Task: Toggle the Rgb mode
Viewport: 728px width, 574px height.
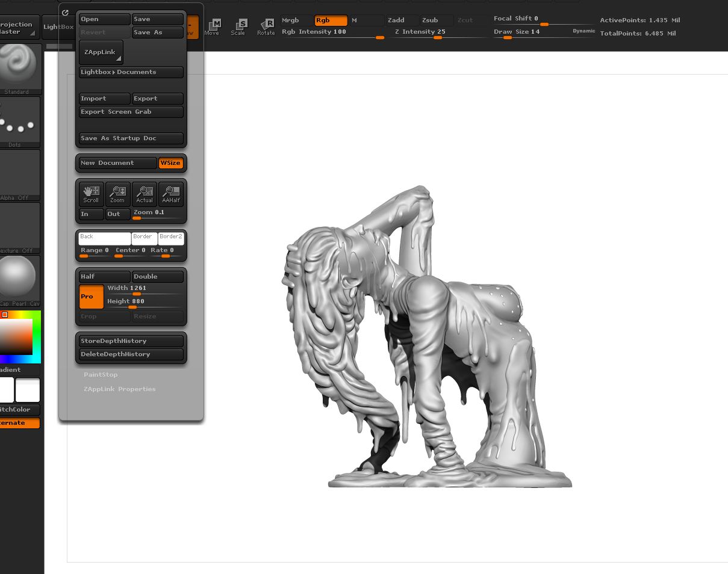Action: (331, 20)
